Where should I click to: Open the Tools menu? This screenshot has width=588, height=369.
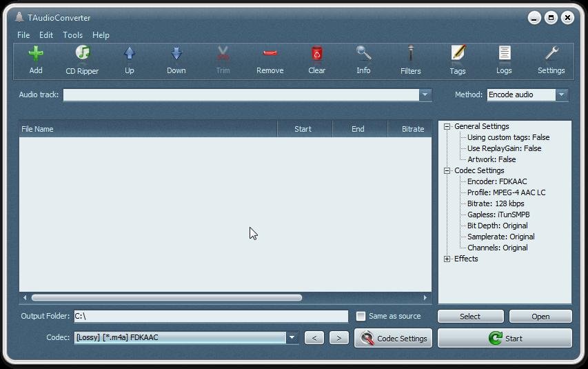[x=72, y=35]
